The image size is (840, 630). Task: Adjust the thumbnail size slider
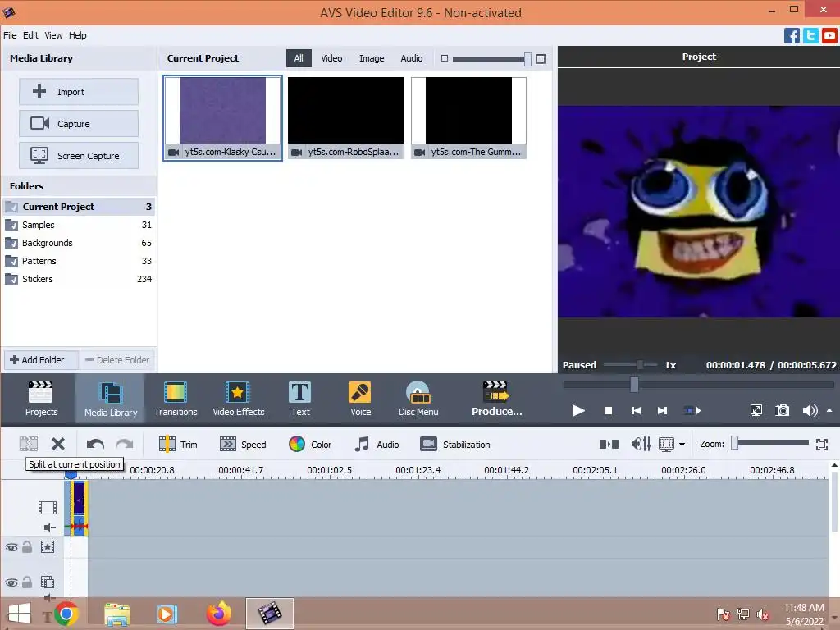click(x=527, y=59)
